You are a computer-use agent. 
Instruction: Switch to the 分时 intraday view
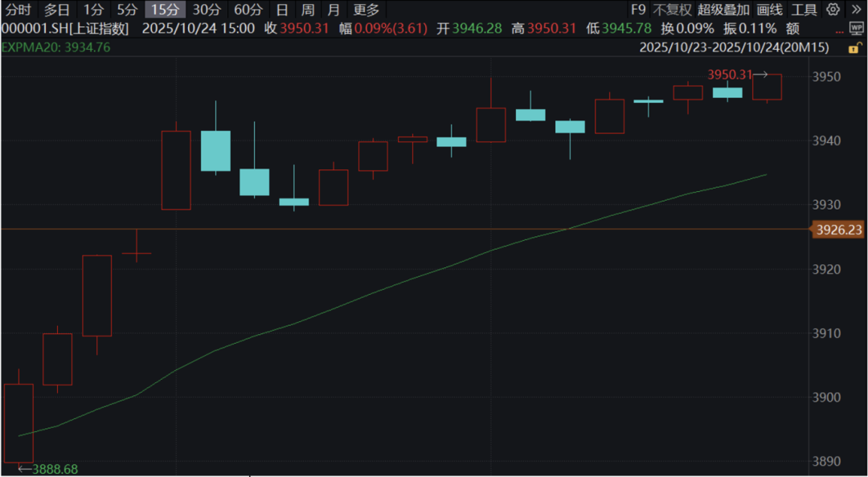click(18, 10)
